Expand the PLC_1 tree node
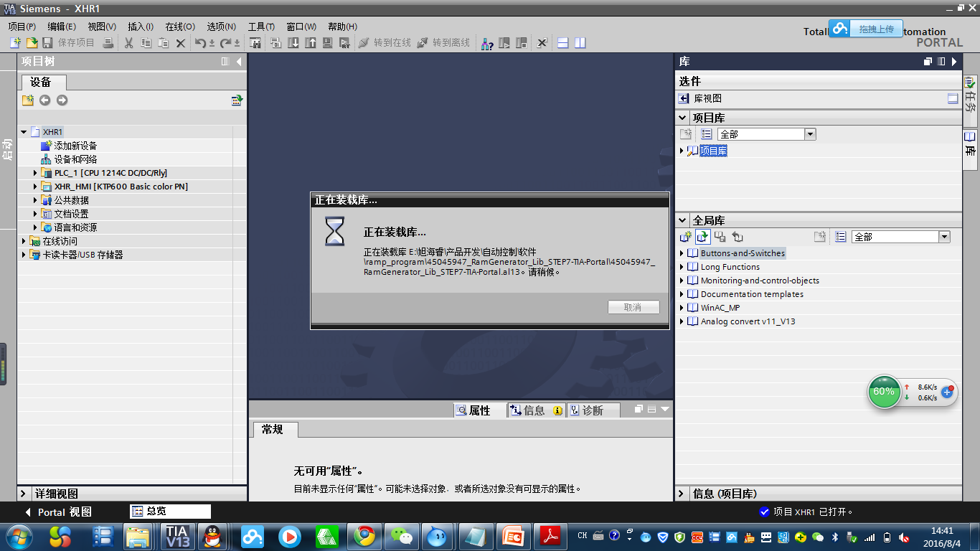The height and width of the screenshot is (551, 980). (x=35, y=173)
